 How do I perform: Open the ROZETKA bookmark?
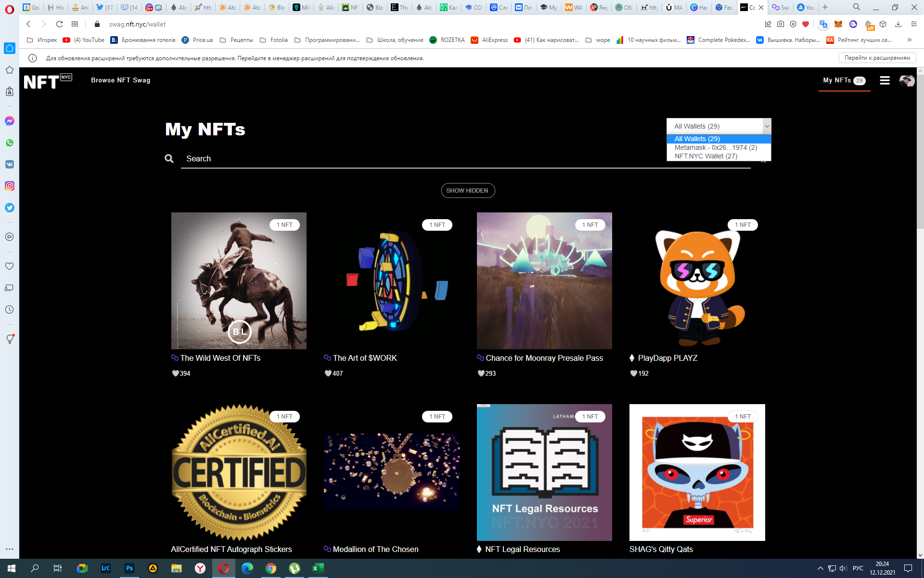(447, 40)
